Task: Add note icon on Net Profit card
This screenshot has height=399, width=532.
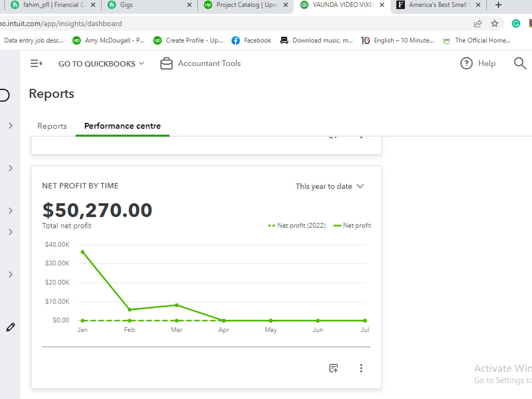Action: tap(334, 368)
